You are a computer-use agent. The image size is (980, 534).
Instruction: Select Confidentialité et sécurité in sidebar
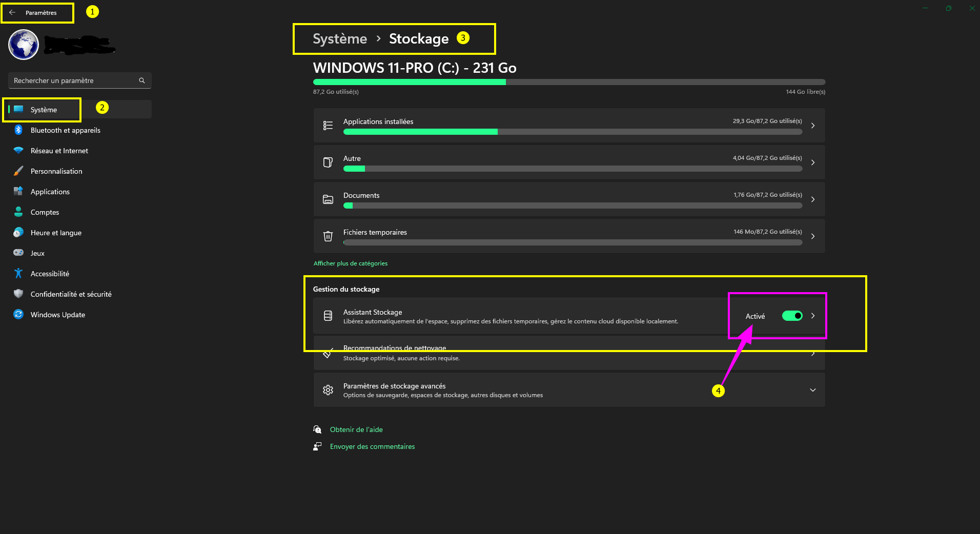(x=71, y=294)
